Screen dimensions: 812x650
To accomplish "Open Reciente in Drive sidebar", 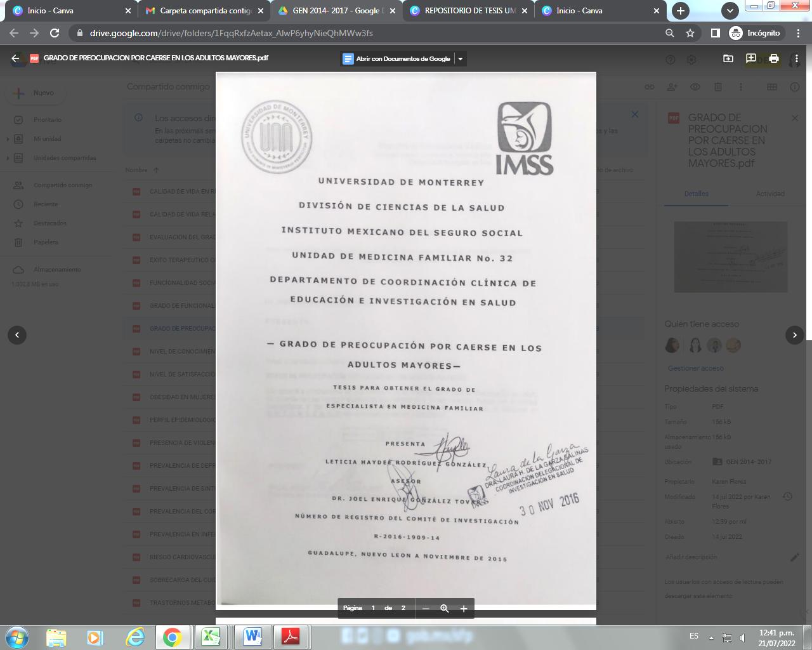I will 46,204.
